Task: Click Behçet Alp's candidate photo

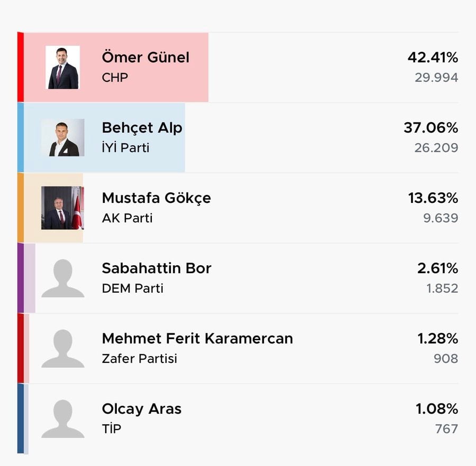Action: tap(62, 137)
